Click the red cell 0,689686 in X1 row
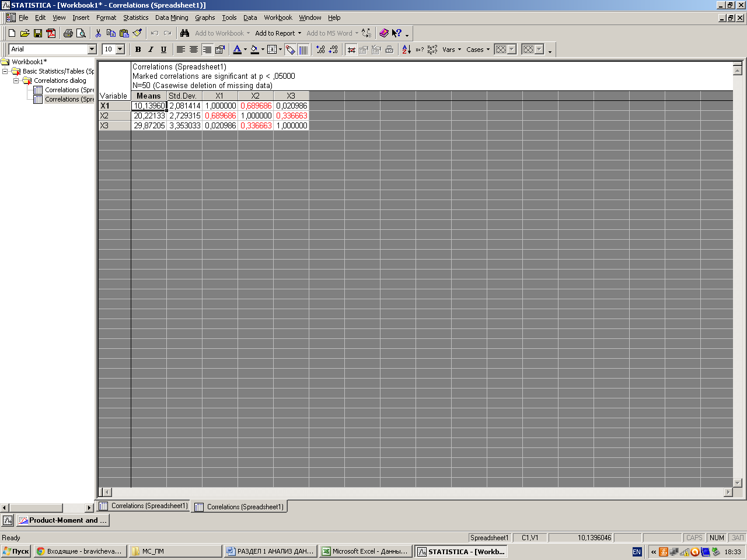The height and width of the screenshot is (560, 747). (x=256, y=106)
